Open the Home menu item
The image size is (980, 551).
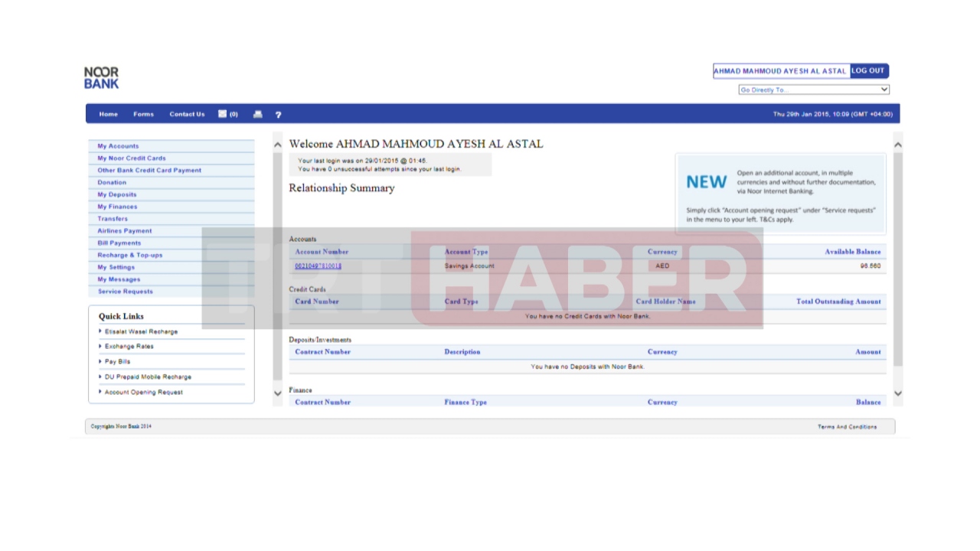108,114
